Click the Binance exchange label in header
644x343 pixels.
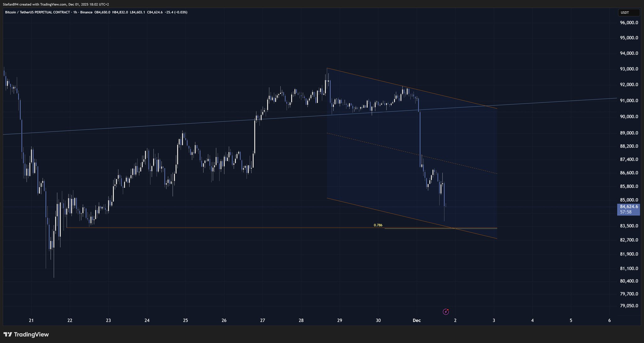point(86,12)
